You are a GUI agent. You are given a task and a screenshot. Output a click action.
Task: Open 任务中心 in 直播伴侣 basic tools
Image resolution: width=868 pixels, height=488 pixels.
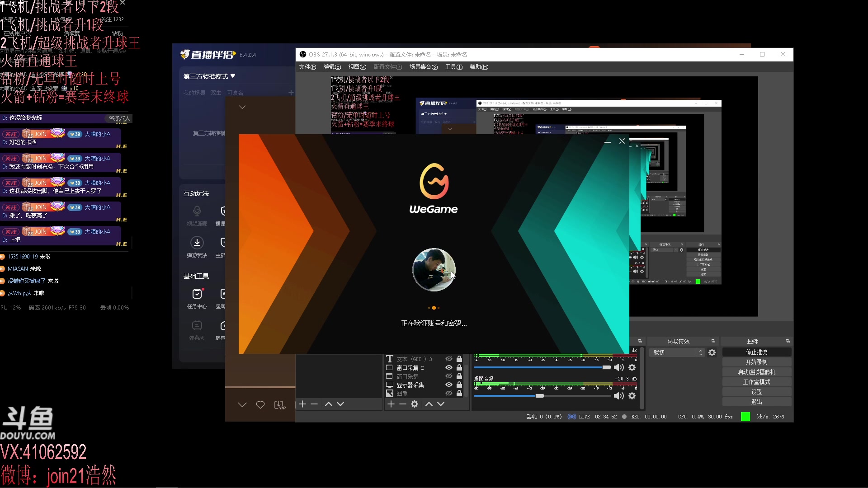click(x=197, y=298)
